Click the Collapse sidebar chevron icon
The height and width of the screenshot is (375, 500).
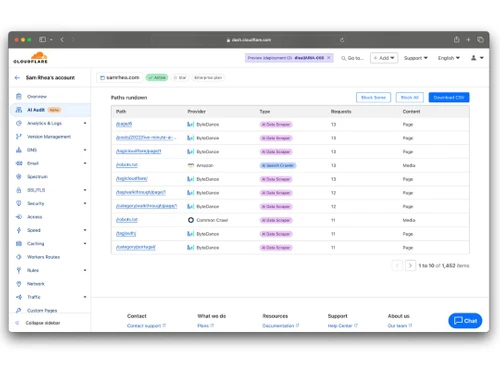17,323
